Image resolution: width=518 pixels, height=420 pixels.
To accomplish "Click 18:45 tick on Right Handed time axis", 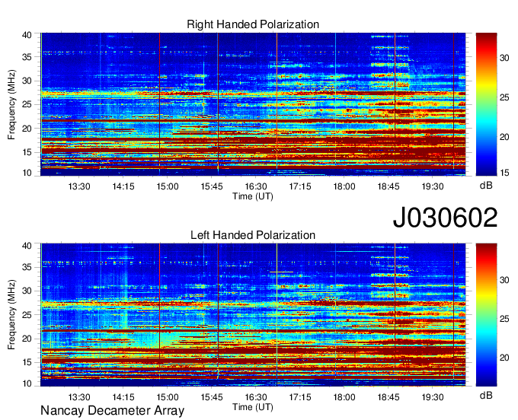I will pyautogui.click(x=388, y=186).
